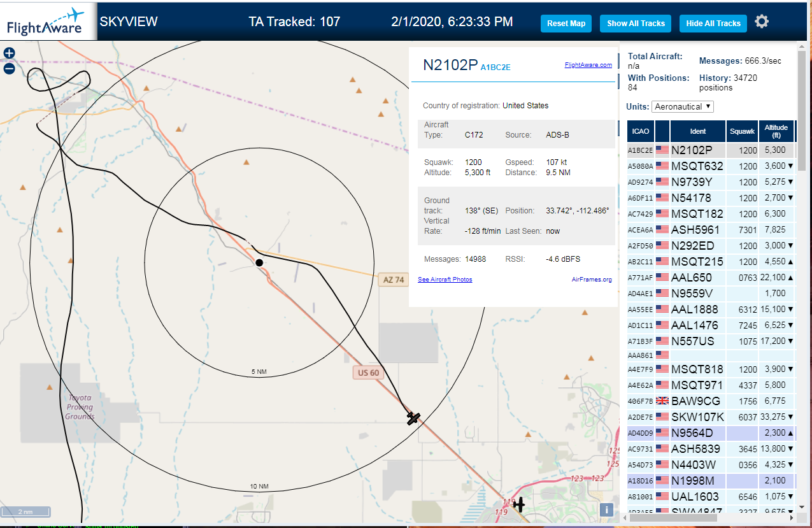Image resolution: width=812 pixels, height=528 pixels.
Task: Select the MSQT818 aircraft row
Action: (x=711, y=369)
